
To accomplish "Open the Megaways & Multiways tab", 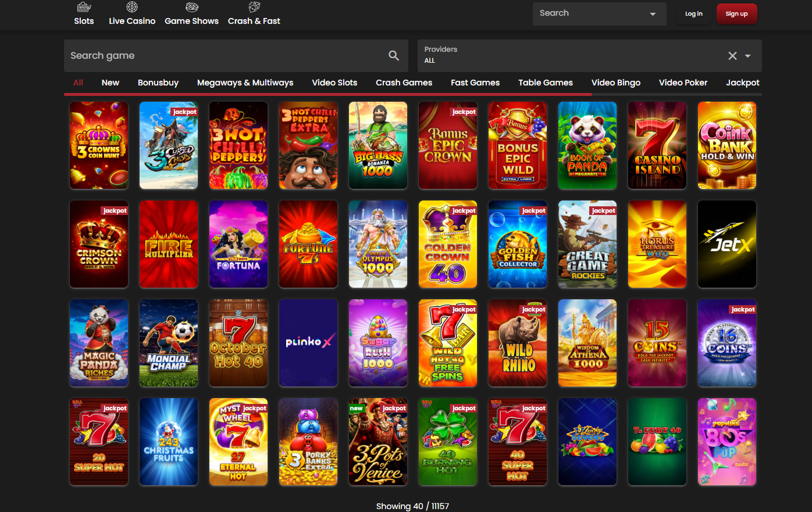I will tap(245, 83).
